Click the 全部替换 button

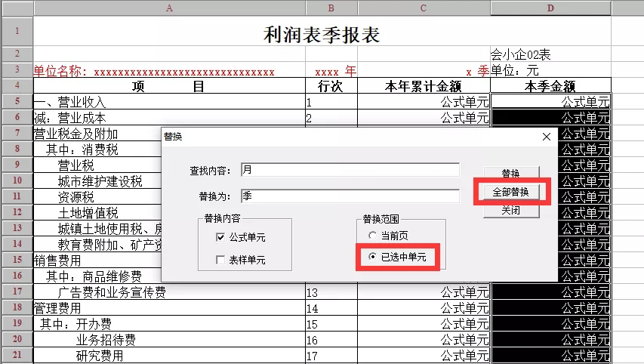tap(511, 192)
